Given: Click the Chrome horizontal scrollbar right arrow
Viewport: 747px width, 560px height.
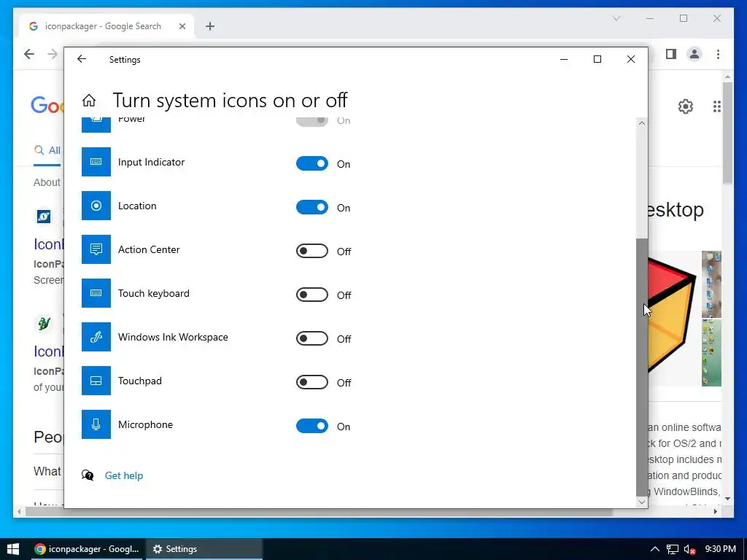Looking at the screenshot, I should [716, 511].
